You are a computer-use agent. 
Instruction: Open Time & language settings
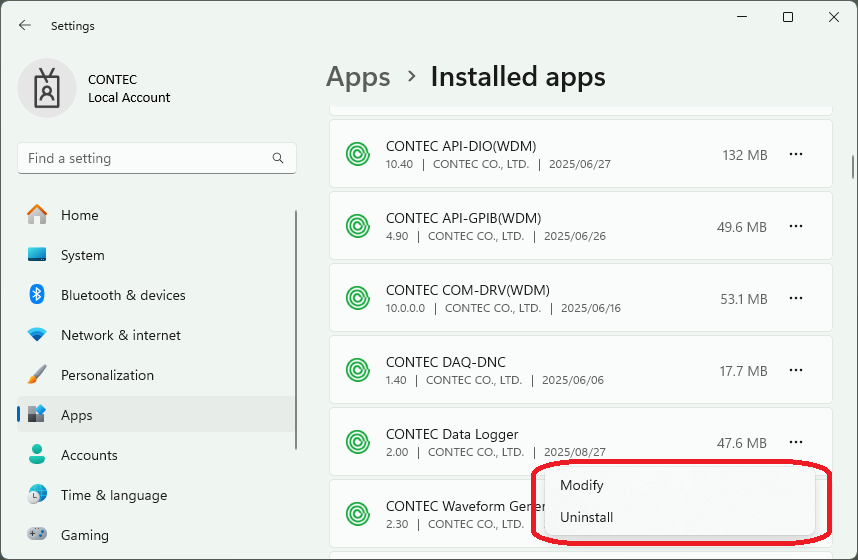coord(113,495)
